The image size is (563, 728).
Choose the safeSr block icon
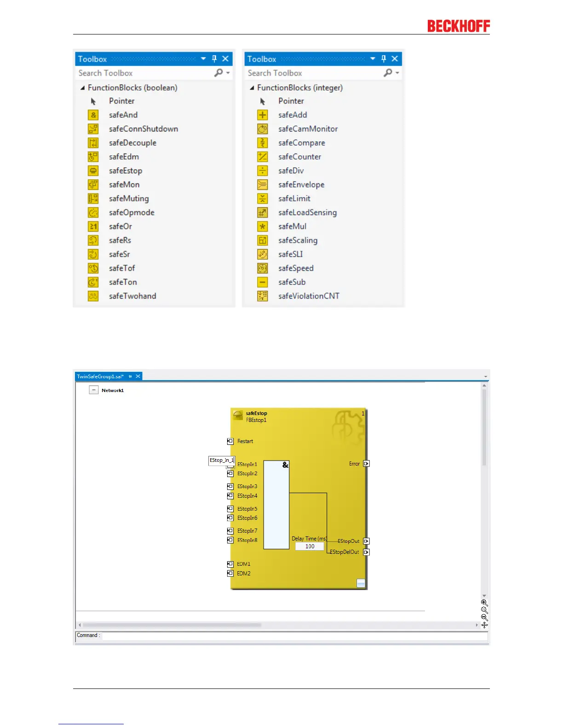[93, 254]
